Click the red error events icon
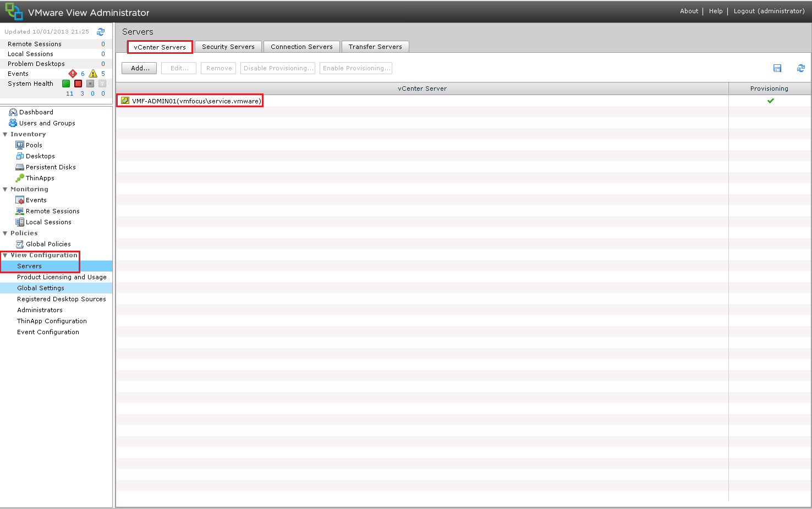 click(72, 74)
